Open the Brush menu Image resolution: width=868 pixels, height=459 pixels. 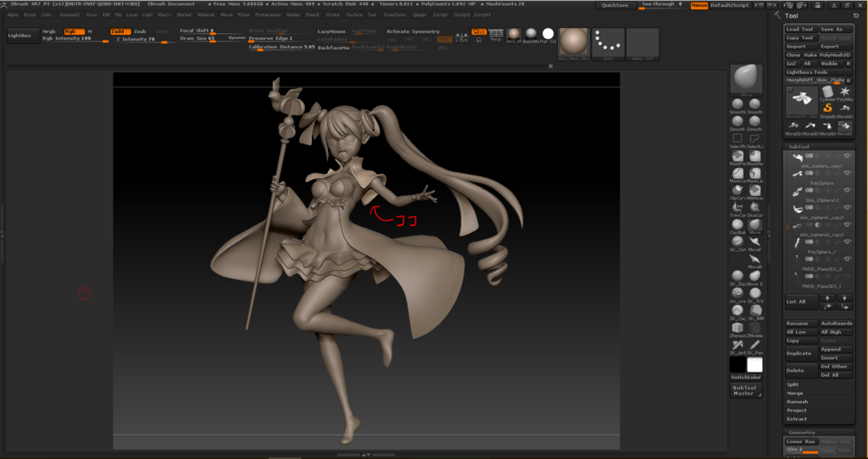coord(30,15)
